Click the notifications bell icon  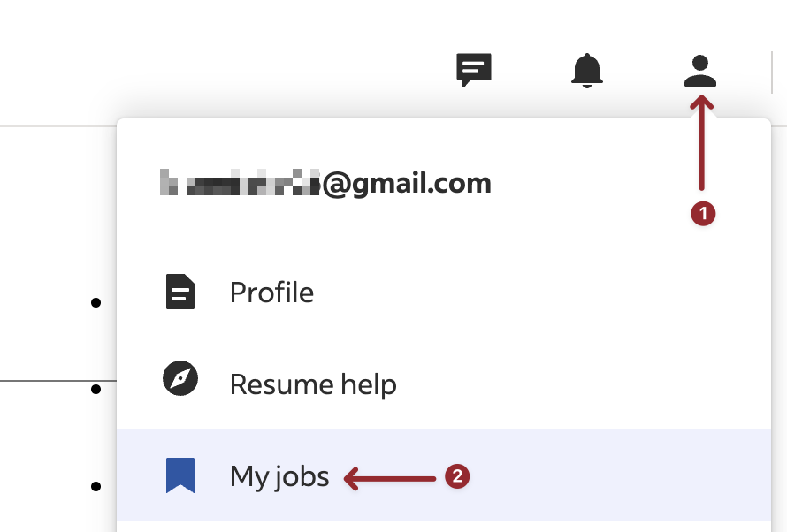(587, 70)
